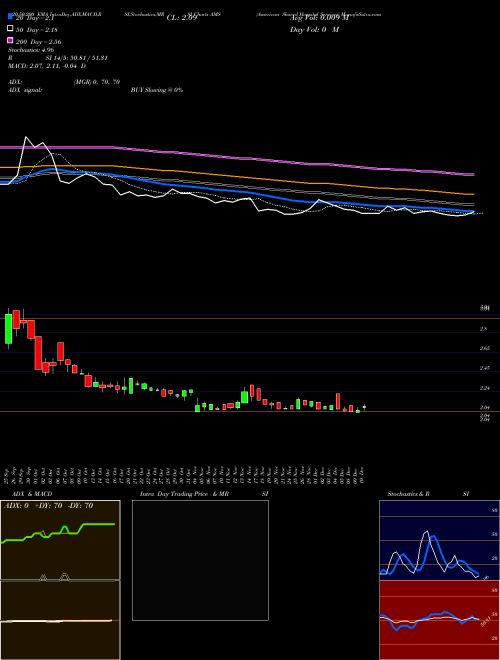Click the blue 20 Day legend swatch
Screen dimensions: 500x660
coord(11,16)
